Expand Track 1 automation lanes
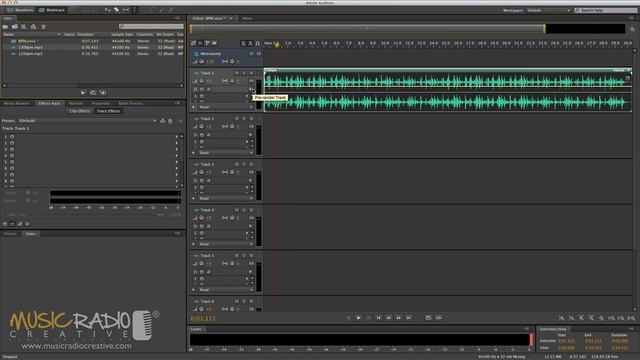640x360 pixels. (193, 107)
